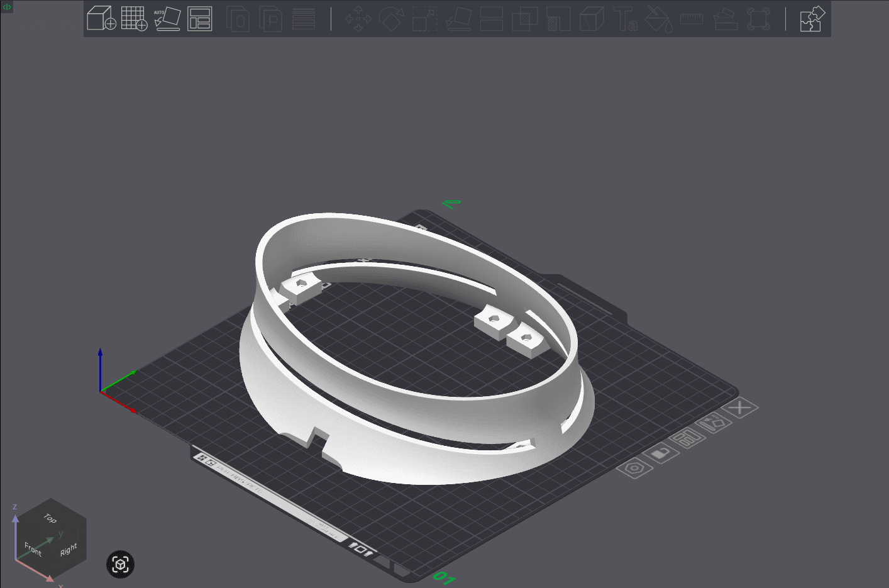Open plate settings via the gear icon
The image size is (889, 588).
pos(635,469)
